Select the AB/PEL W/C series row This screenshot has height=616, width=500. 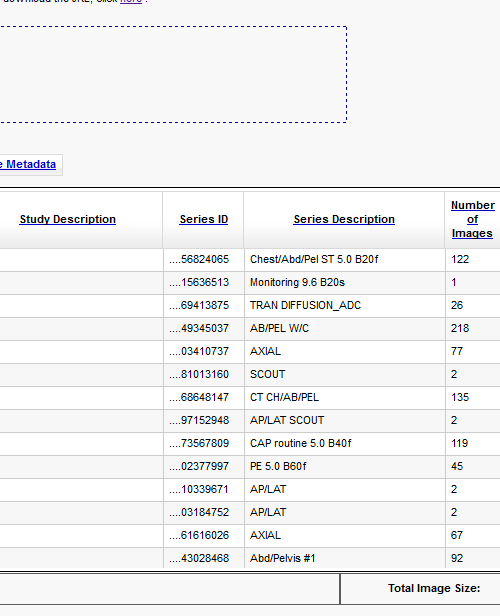[x=250, y=328]
